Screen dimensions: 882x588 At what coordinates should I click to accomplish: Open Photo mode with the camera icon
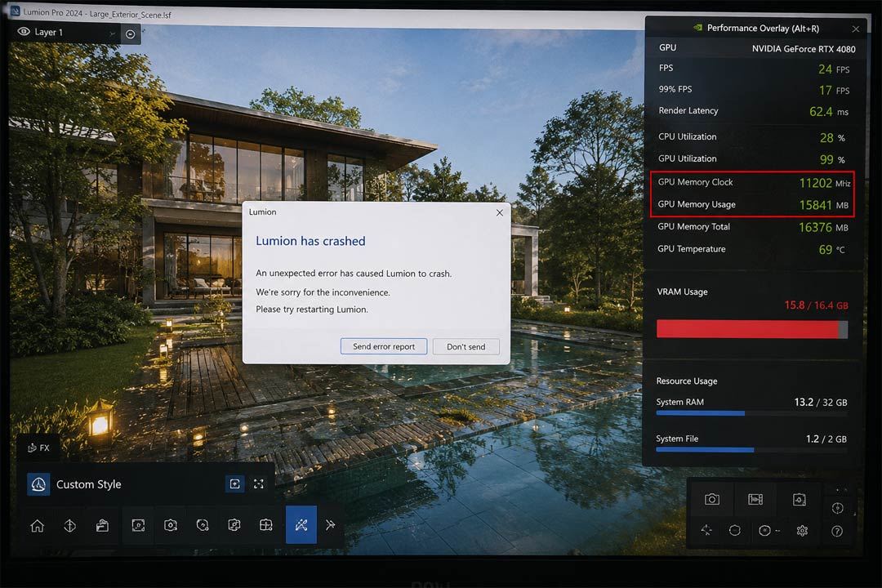[x=711, y=499]
